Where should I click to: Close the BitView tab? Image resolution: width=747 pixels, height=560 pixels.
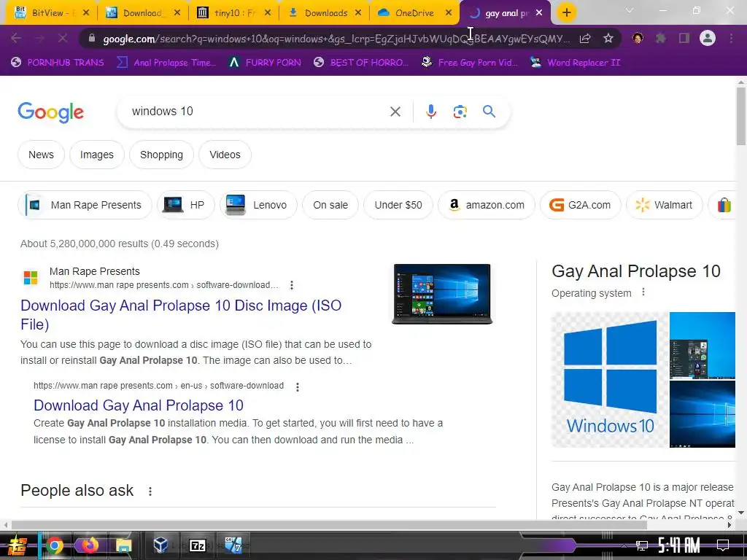[86, 13]
